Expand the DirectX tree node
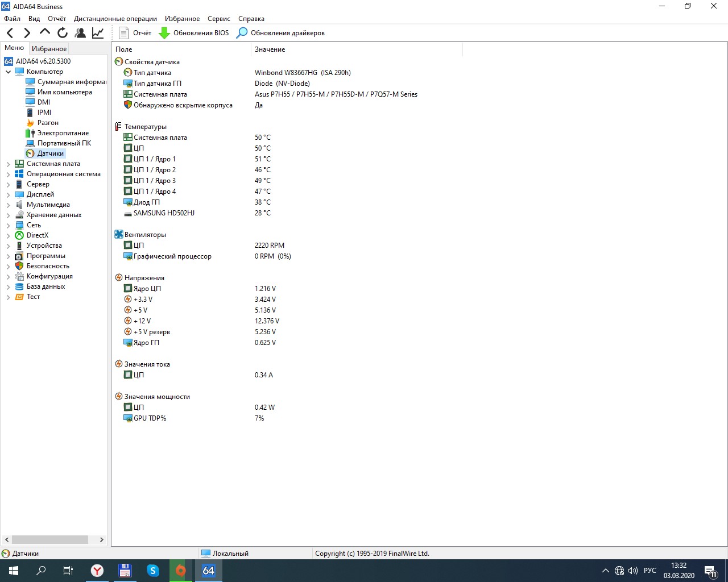The width and height of the screenshot is (728, 582). pos(8,235)
